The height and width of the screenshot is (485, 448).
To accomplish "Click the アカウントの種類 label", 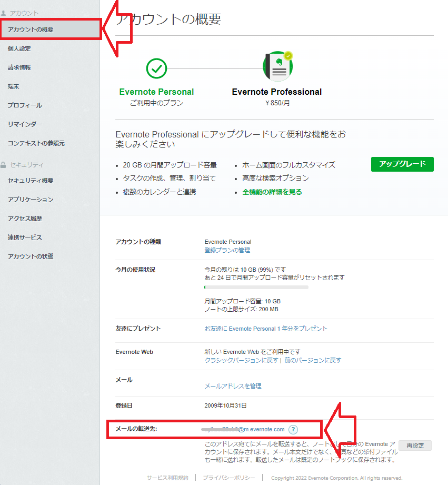I will tap(138, 242).
